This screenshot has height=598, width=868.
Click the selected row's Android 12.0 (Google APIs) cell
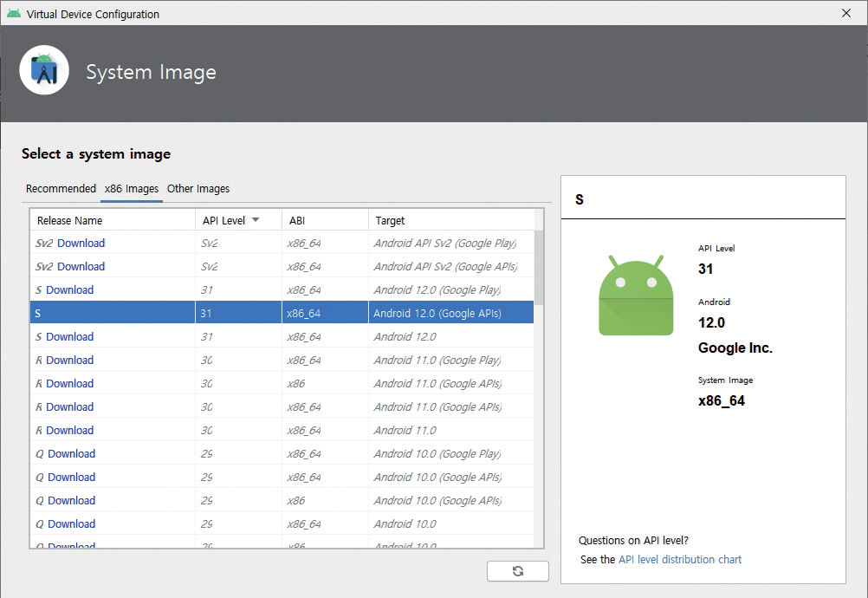coord(451,313)
